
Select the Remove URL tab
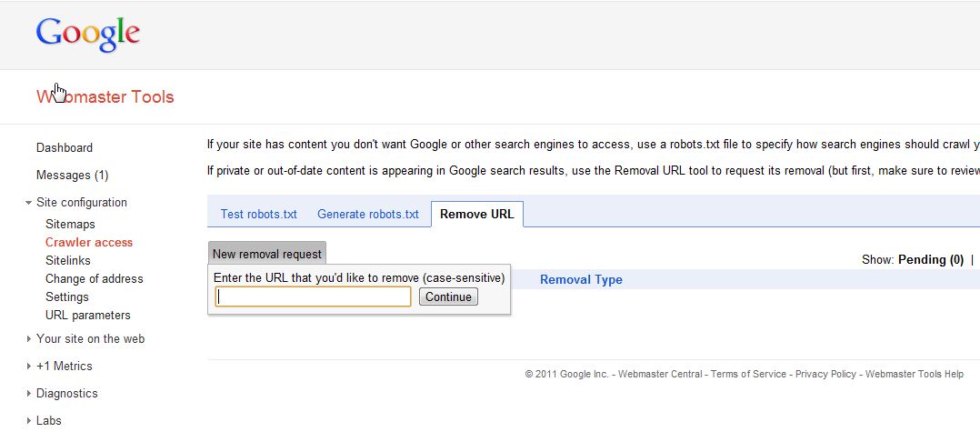pyautogui.click(x=477, y=215)
